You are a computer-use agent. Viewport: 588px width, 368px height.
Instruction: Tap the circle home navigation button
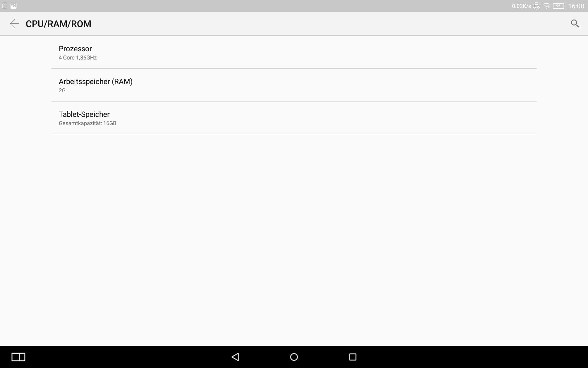coord(294,357)
